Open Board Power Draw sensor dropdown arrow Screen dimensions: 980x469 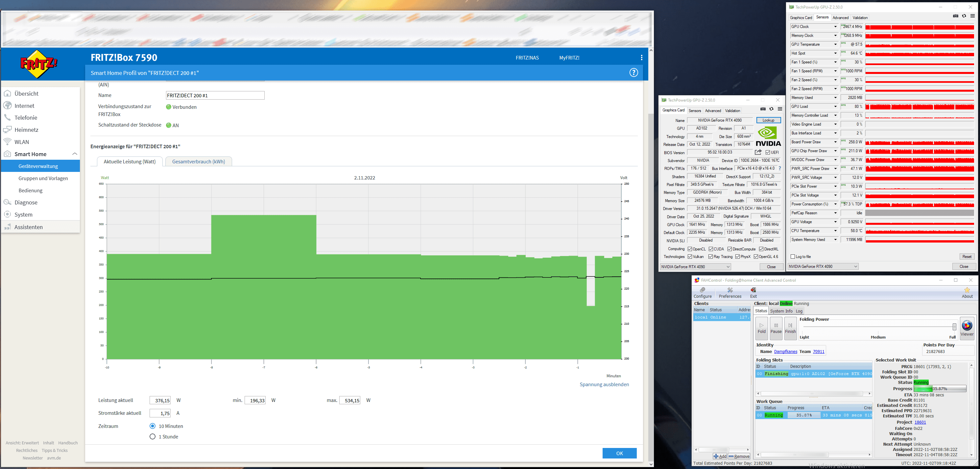pyautogui.click(x=835, y=142)
